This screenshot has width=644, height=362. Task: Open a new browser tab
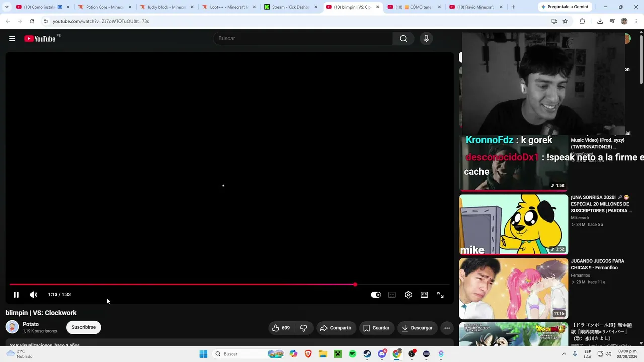[x=513, y=7]
